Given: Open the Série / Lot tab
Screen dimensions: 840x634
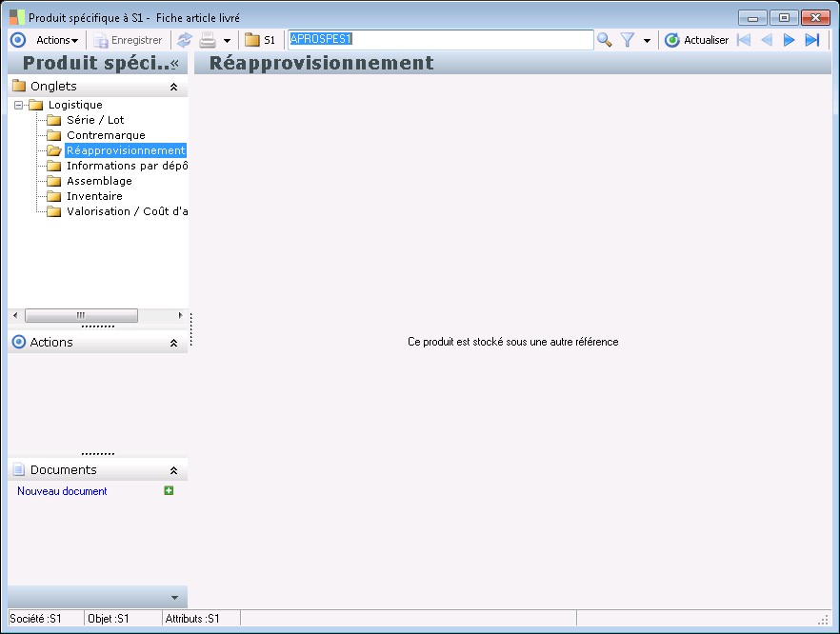Looking at the screenshot, I should coord(95,120).
